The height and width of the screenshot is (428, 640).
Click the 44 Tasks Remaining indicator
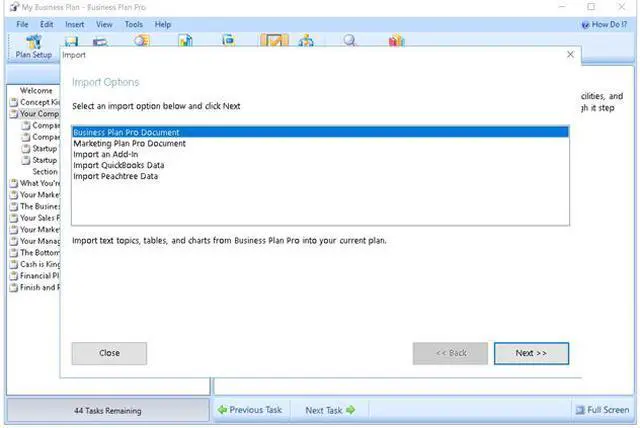pyautogui.click(x=108, y=410)
